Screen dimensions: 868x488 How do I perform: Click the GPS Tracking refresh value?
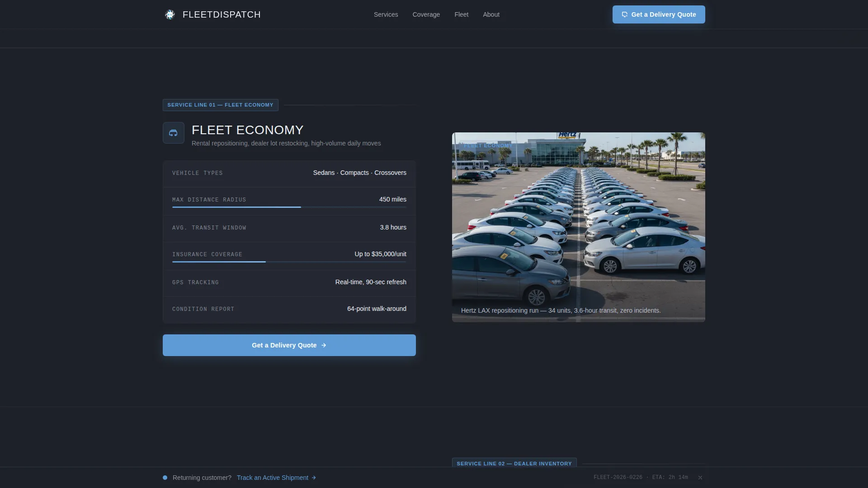tap(371, 282)
